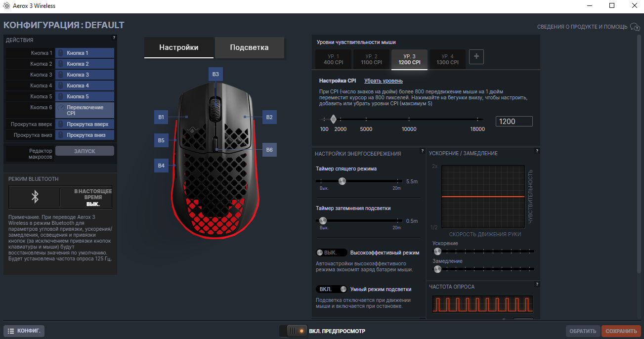Open the Кнопка 3 action assignment
The height and width of the screenshot is (339, 644).
coord(85,75)
